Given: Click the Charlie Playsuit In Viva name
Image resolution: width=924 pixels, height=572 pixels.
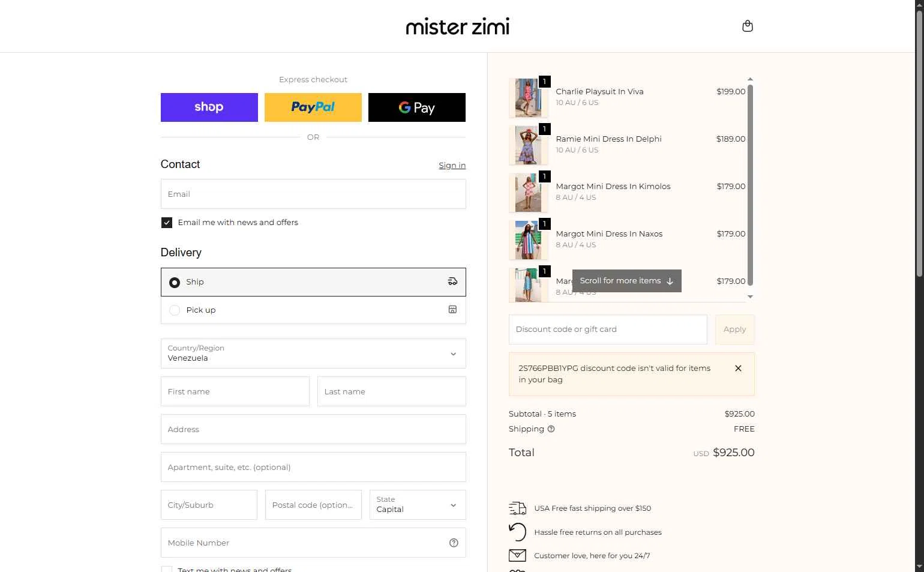Looking at the screenshot, I should (599, 92).
